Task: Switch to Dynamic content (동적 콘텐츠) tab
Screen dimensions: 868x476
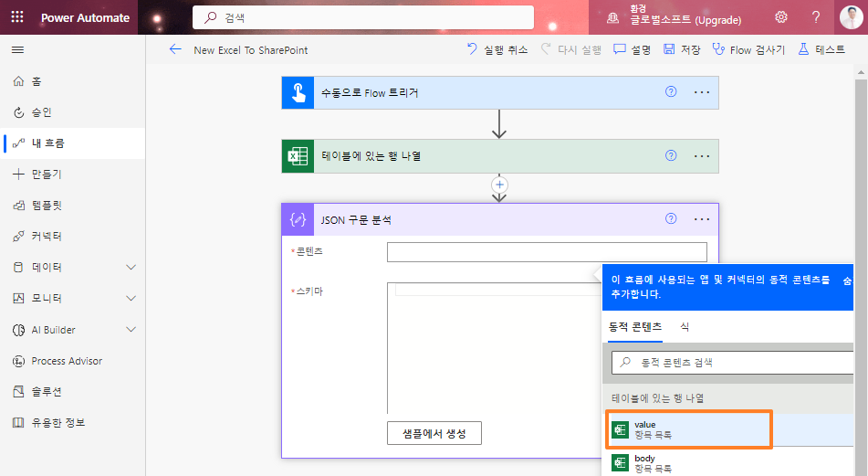Action: coord(635,327)
